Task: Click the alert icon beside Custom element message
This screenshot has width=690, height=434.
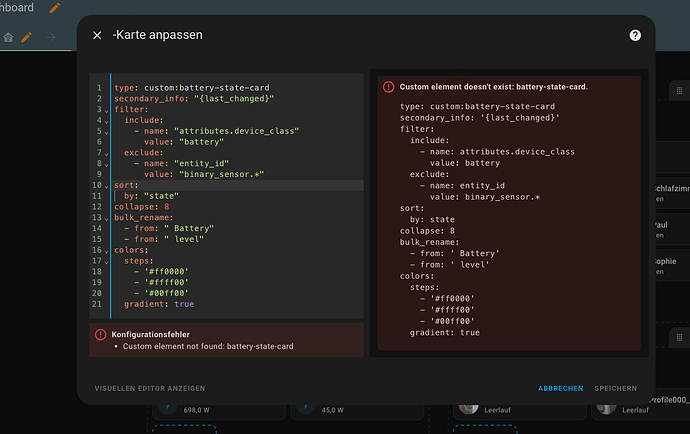Action: point(389,87)
